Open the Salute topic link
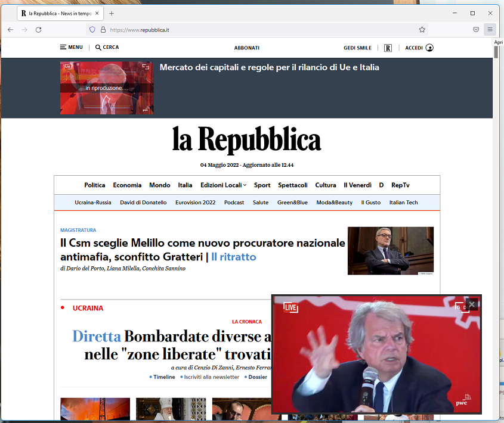The height and width of the screenshot is (423, 504). [261, 203]
